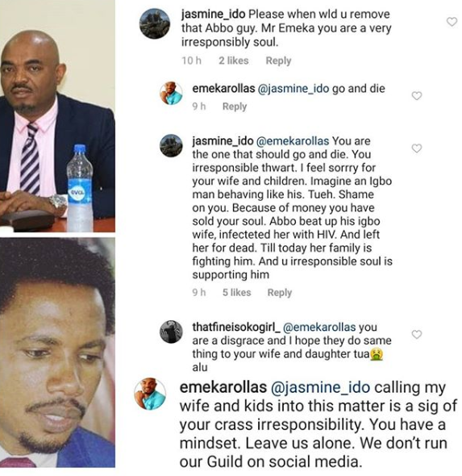Reply to jasmine_ido's long comment
The image size is (462, 476).
pyautogui.click(x=280, y=293)
